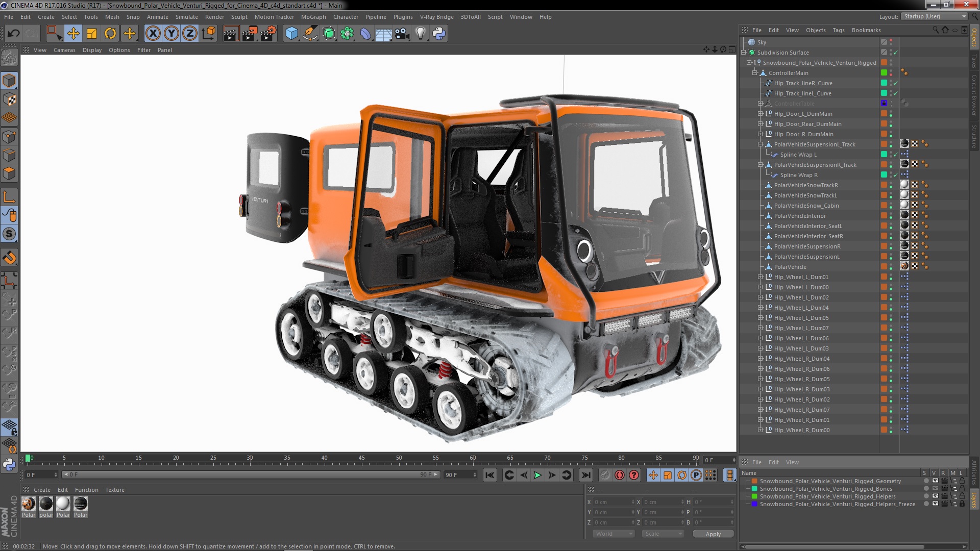Select the Scale tool
The width and height of the screenshot is (980, 551).
pyautogui.click(x=92, y=34)
